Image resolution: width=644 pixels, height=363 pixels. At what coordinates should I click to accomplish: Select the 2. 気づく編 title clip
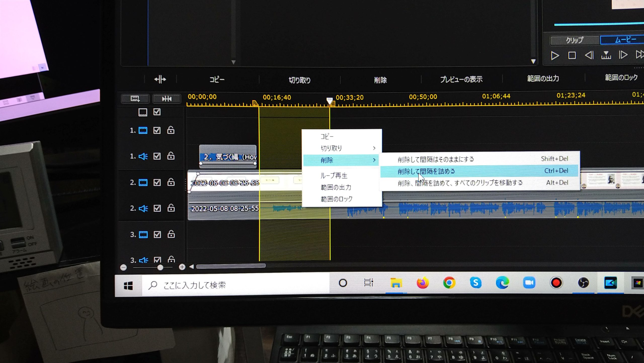click(228, 156)
